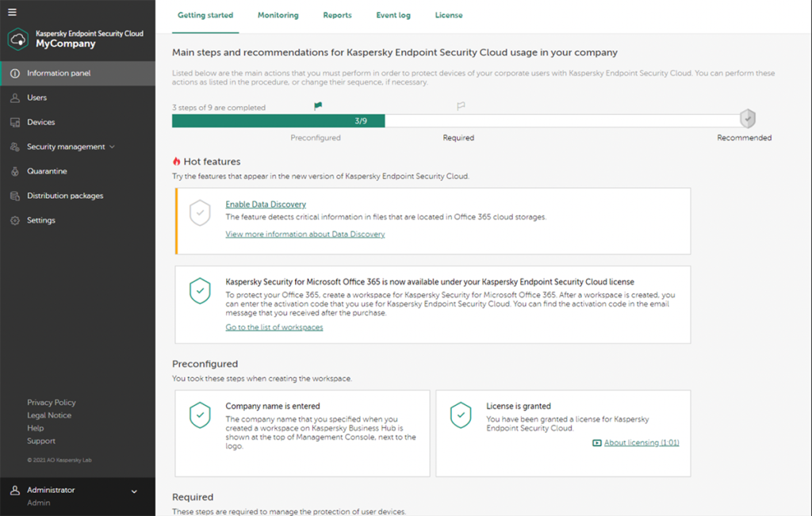Viewport: 812px width, 516px height.
Task: Click the Security management icon
Action: (15, 147)
